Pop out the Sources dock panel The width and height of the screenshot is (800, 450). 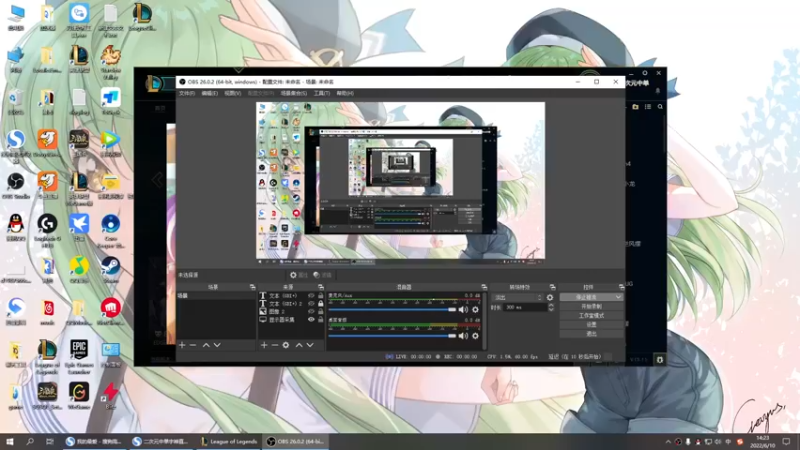click(320, 287)
